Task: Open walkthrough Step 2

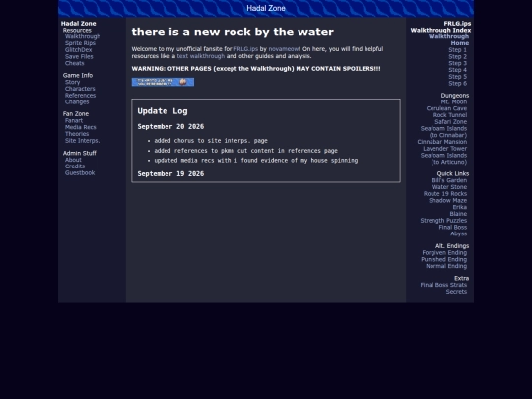Action: click(x=457, y=57)
